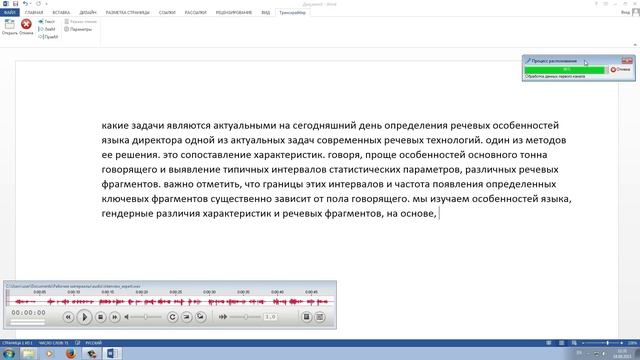
Task: Redo action in quick access toolbar
Action: 38,4
